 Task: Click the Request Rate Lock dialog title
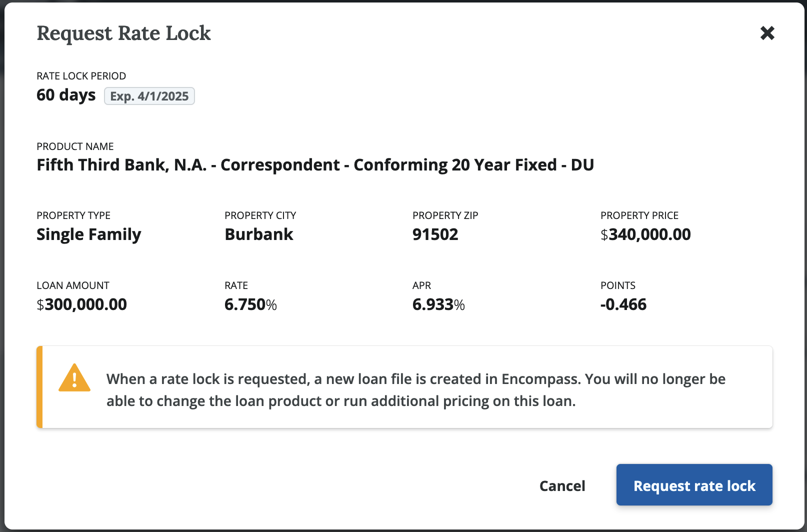tap(124, 33)
